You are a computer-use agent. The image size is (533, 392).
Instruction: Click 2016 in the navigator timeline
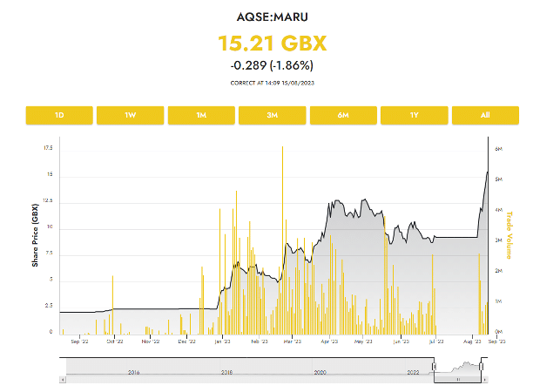[133, 372]
